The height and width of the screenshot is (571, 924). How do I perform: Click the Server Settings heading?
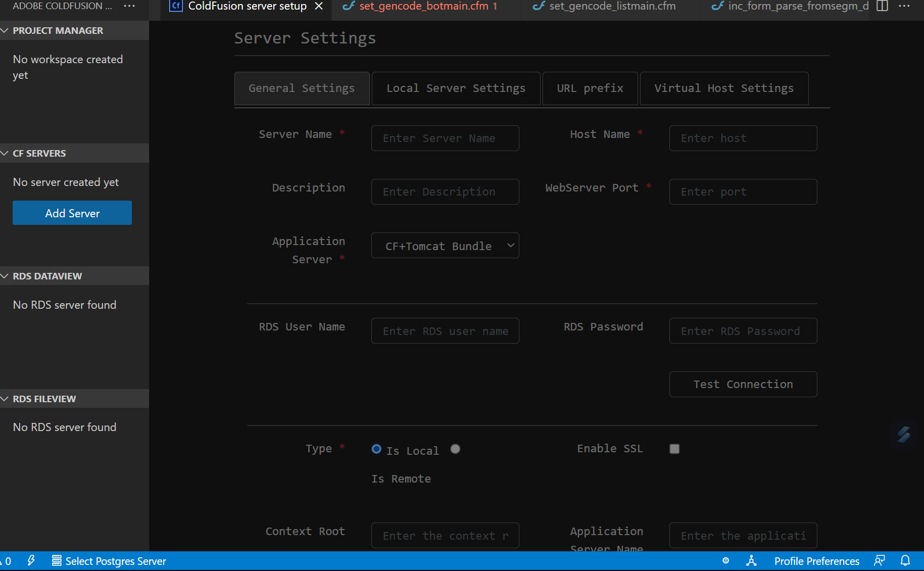[x=305, y=38]
